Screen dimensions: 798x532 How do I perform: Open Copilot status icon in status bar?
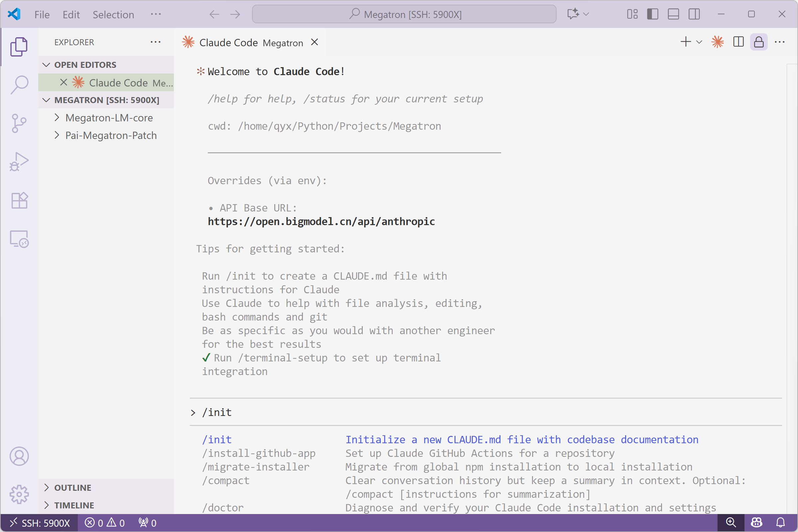(x=757, y=523)
